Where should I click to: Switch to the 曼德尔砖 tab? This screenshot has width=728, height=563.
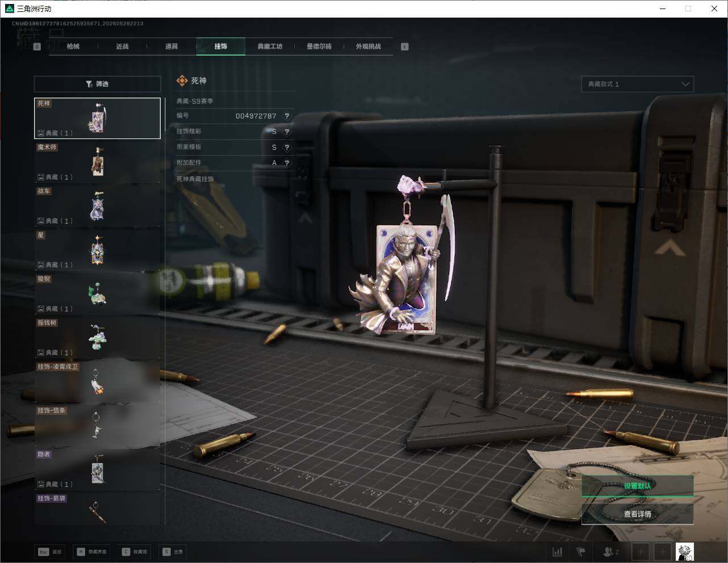tap(319, 47)
